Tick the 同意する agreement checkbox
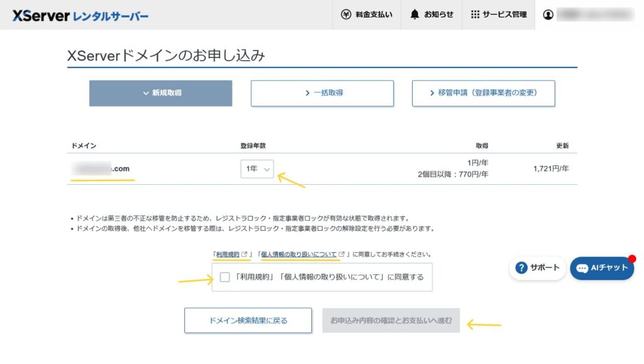This screenshot has width=644, height=364. coord(225,277)
